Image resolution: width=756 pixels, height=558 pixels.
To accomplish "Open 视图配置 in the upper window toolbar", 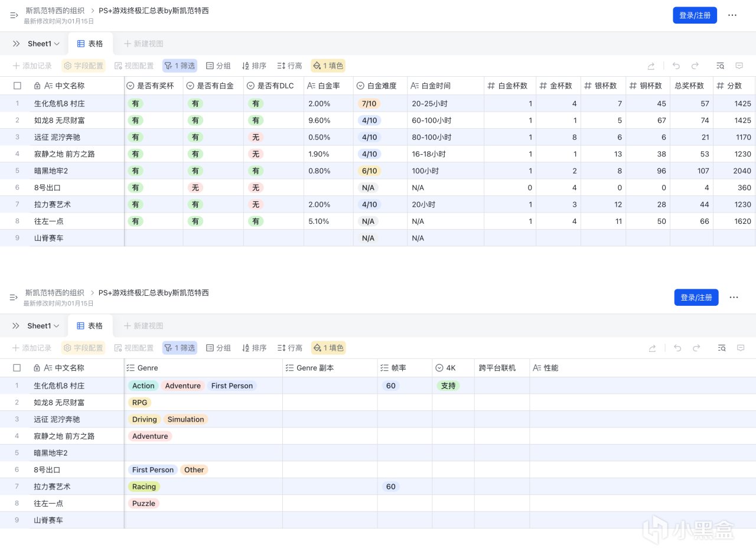I will (x=134, y=66).
